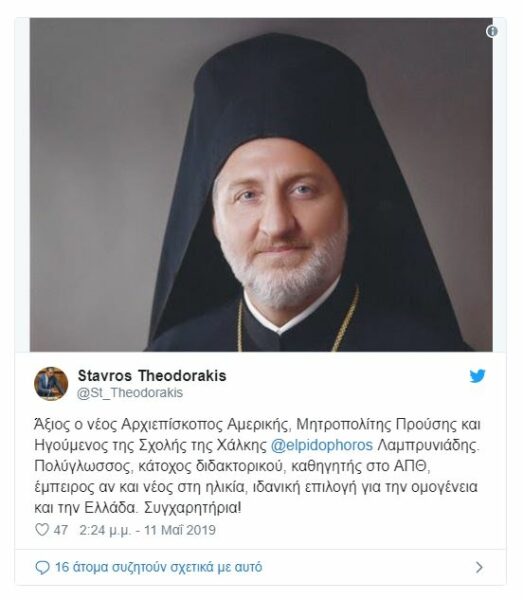523x600 pixels.
Task: Click 'Αρχιεπίσκοπος Αμερικής' in the tweet text
Action: pos(205,424)
